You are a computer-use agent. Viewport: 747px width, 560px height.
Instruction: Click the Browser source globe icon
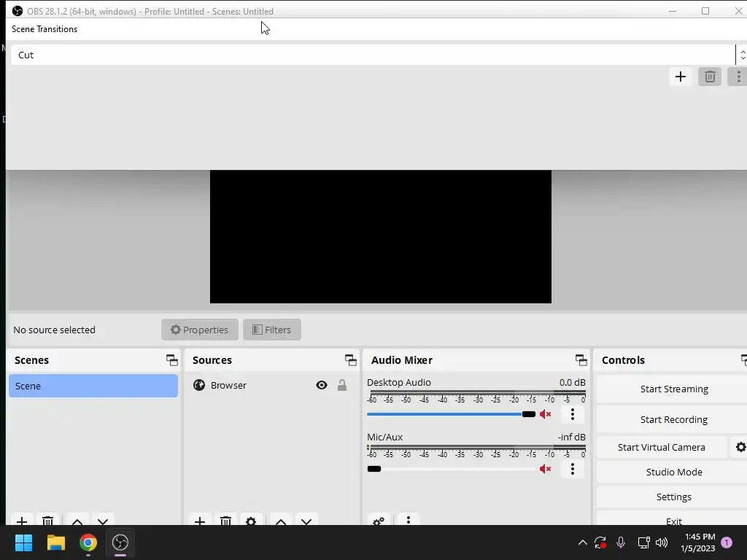coord(199,385)
